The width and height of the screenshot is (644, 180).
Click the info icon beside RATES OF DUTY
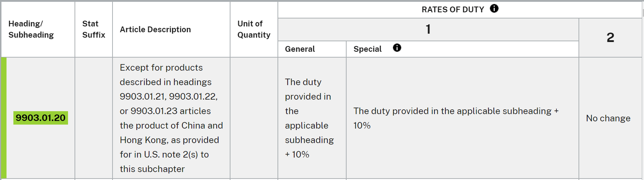pos(494,9)
